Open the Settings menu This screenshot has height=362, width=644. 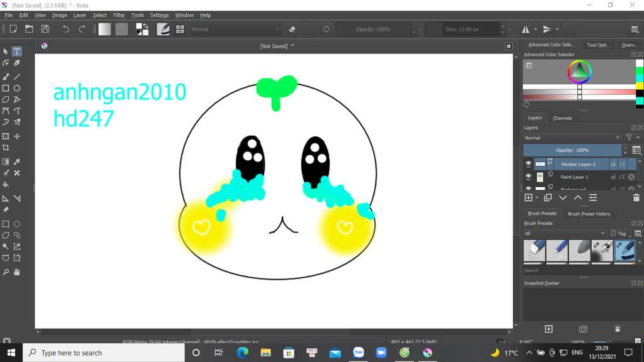click(x=159, y=15)
